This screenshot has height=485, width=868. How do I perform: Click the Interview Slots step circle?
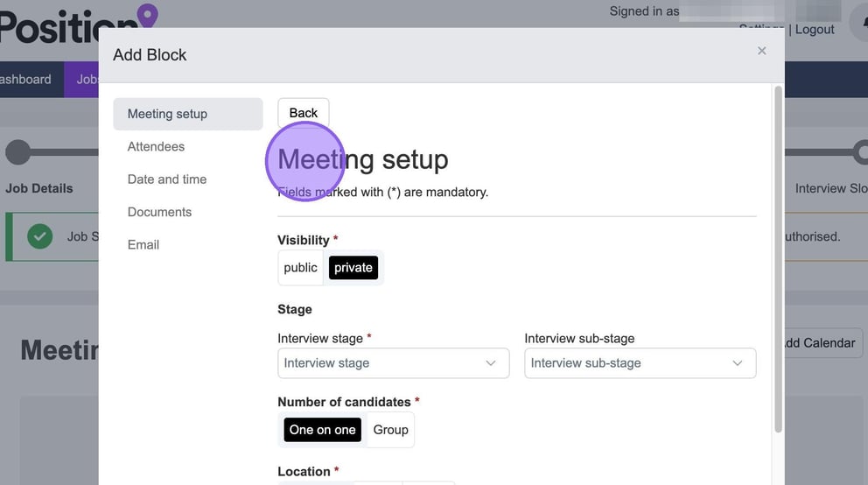click(x=860, y=152)
